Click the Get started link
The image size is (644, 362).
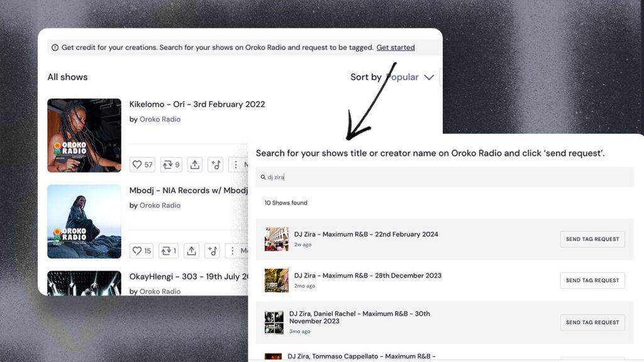[x=396, y=48]
